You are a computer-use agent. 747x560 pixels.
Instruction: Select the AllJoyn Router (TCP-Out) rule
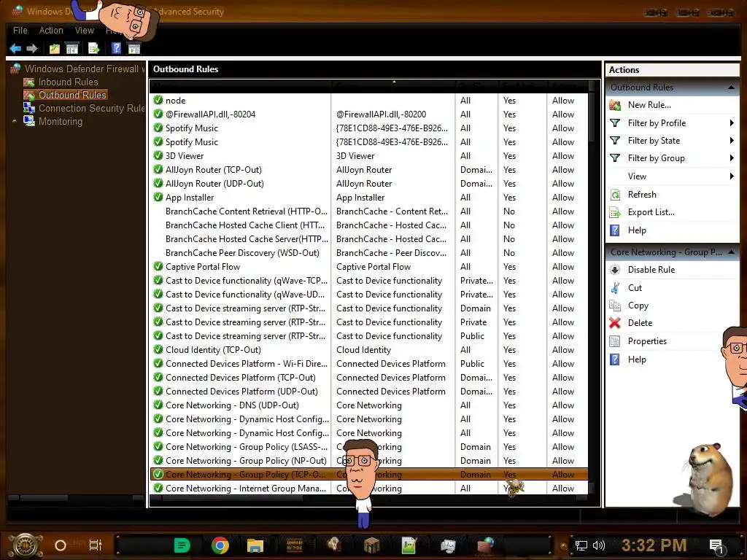[x=369, y=169]
